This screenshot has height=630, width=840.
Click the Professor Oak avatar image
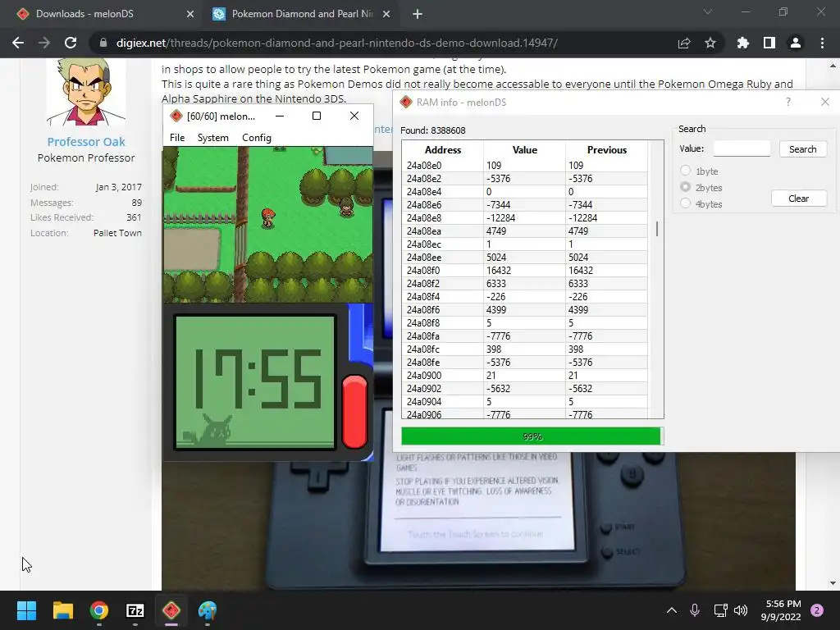point(85,92)
